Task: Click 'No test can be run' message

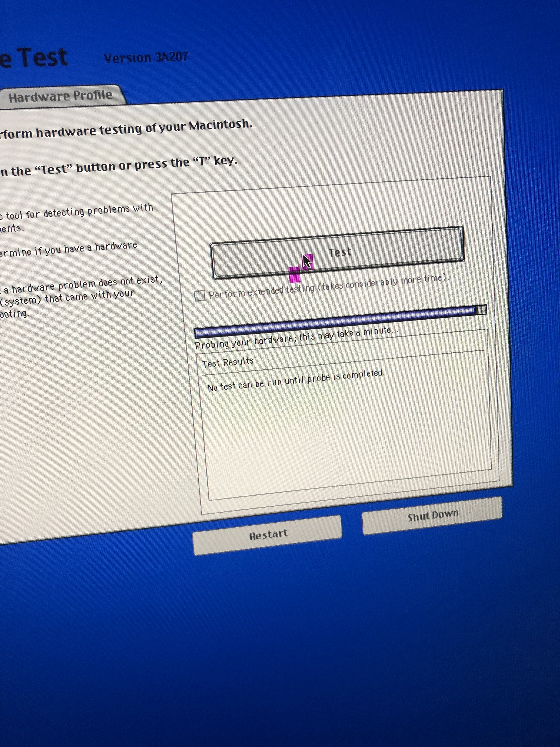Action: [x=296, y=380]
